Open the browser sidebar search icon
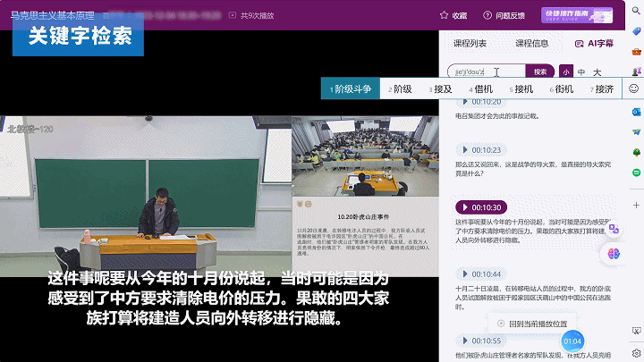The image size is (644, 362). (x=636, y=11)
